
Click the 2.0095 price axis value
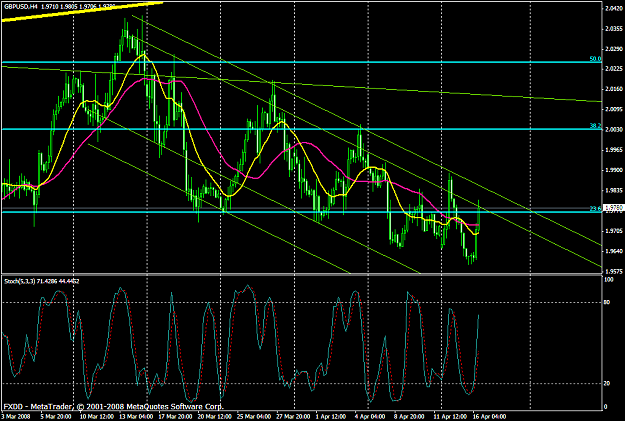613,109
